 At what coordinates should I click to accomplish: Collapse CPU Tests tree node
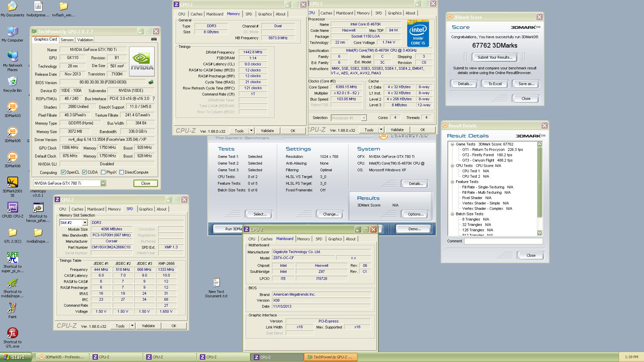pos(452,166)
